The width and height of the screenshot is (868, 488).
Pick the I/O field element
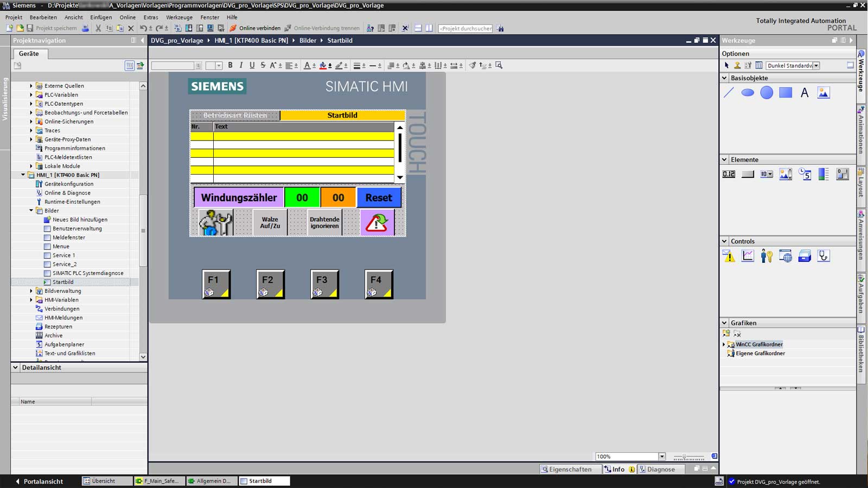(x=729, y=174)
